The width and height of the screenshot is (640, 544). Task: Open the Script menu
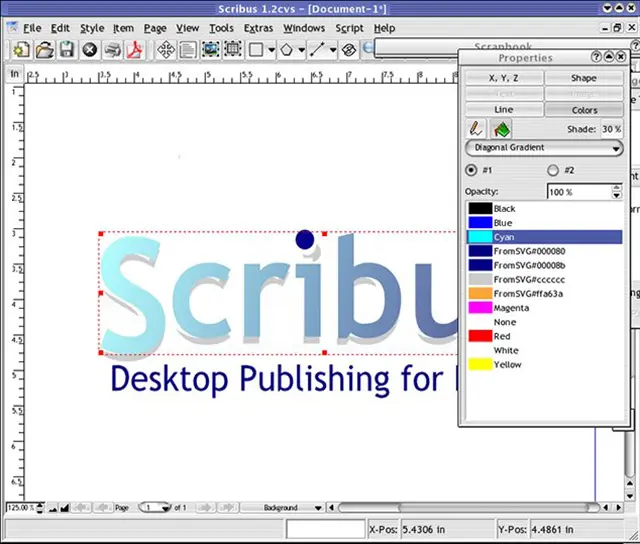click(349, 28)
